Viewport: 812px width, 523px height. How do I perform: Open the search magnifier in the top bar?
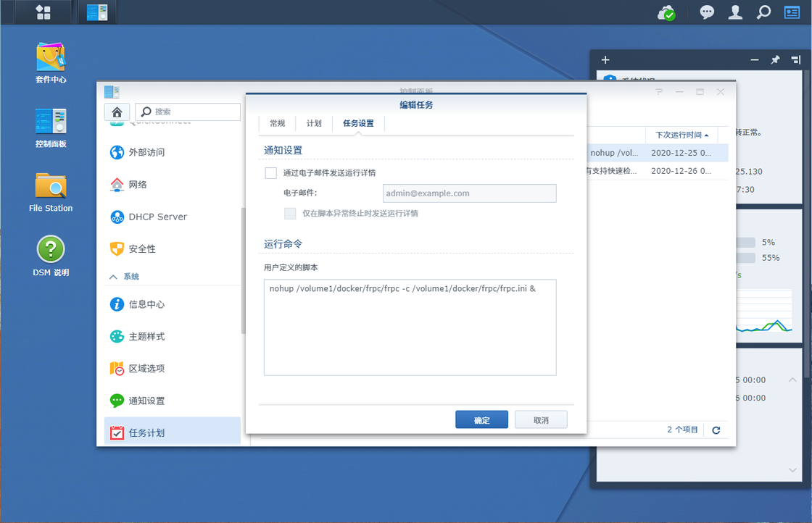(764, 12)
